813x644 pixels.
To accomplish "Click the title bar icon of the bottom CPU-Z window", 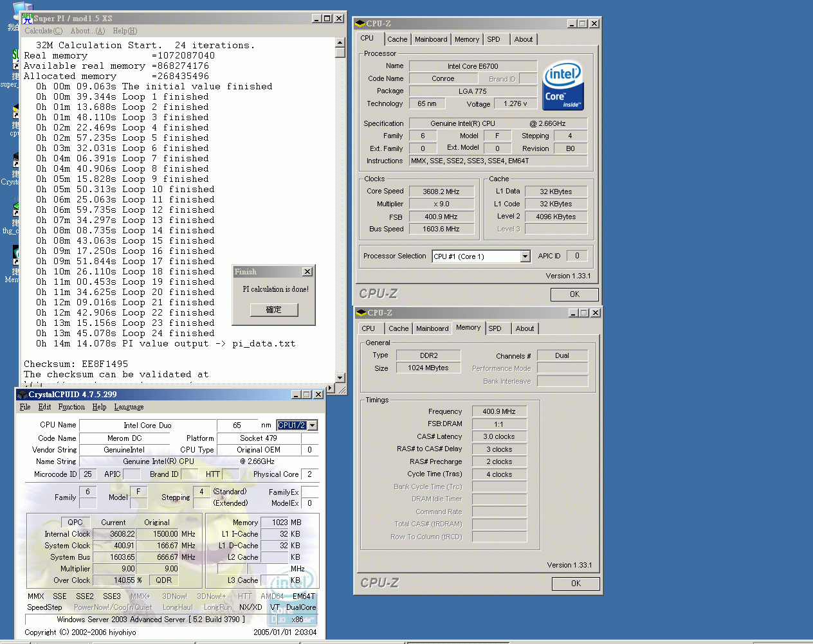I will (x=361, y=313).
